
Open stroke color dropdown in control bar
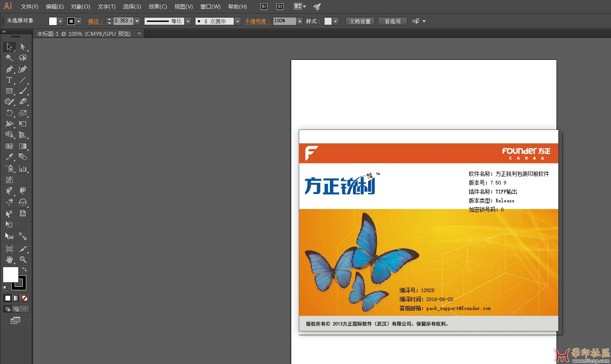coord(79,21)
